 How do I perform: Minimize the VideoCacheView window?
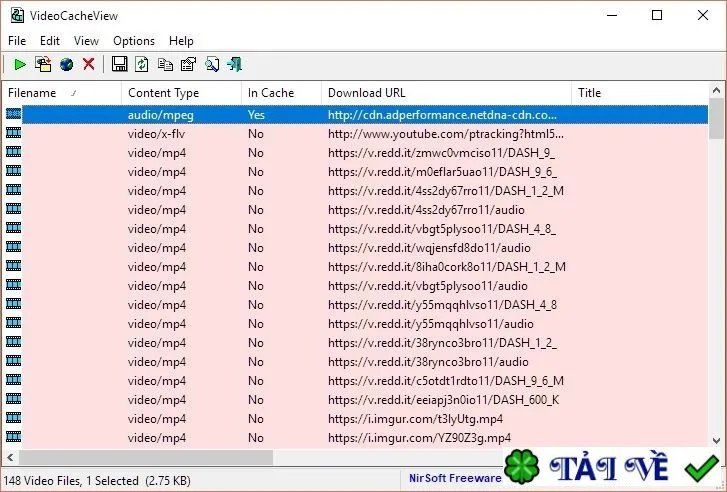612,15
